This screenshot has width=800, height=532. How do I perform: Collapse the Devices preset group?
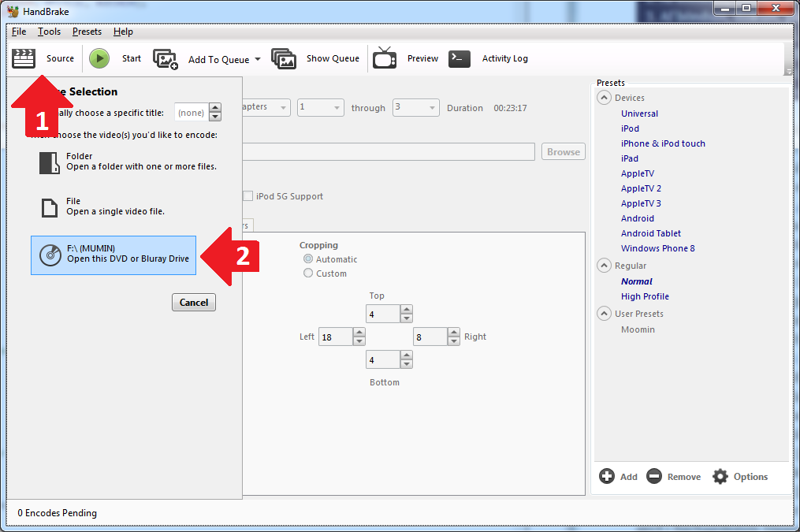click(x=604, y=98)
